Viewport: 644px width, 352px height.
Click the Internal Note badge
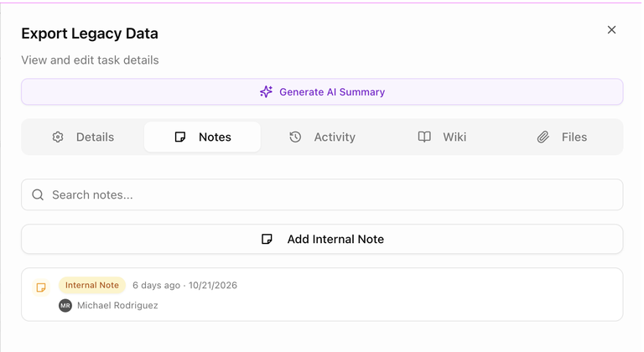(92, 285)
